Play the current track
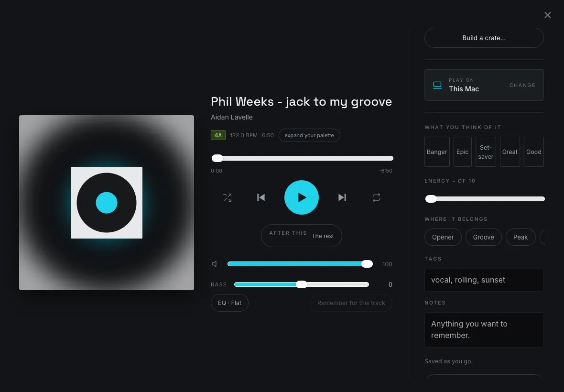Image resolution: width=564 pixels, height=392 pixels. [x=302, y=197]
